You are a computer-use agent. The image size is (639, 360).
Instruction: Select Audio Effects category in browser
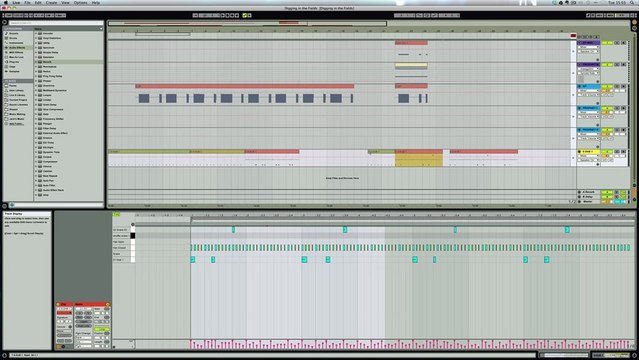tap(17, 48)
